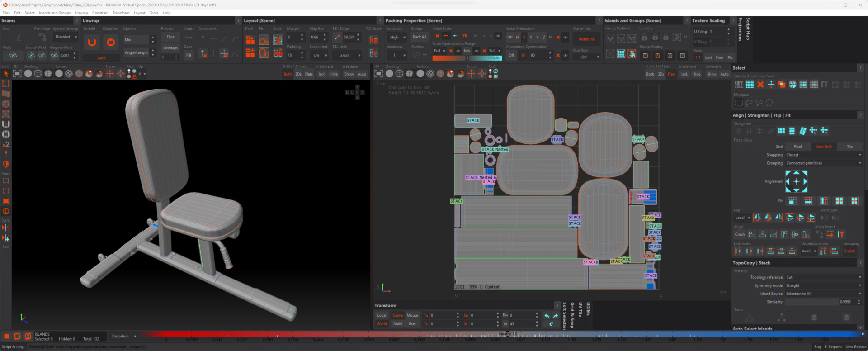
Task: Open T.D. Unit 'tx/cm' dropdown
Action: click(x=347, y=55)
